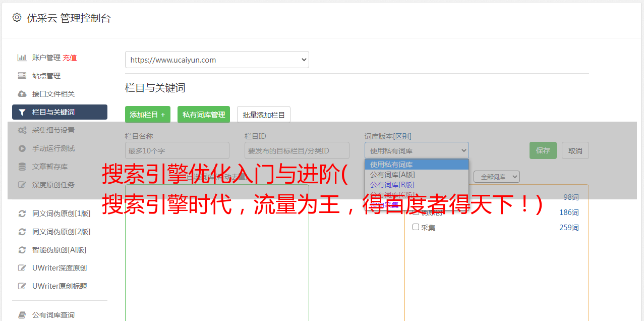644x321 pixels.
Task: Select 栏目与关键词 in the sidebar
Action: (60, 112)
